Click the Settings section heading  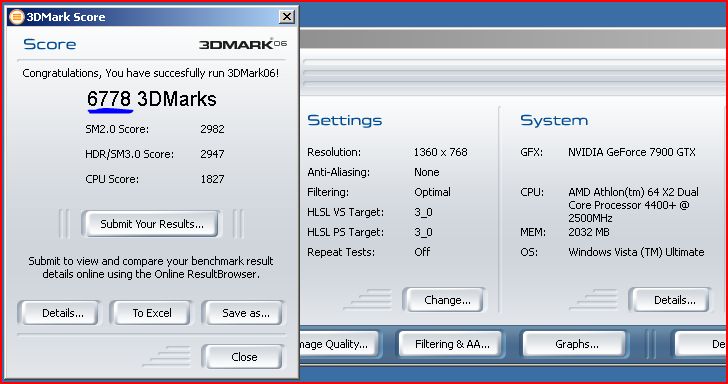point(344,121)
